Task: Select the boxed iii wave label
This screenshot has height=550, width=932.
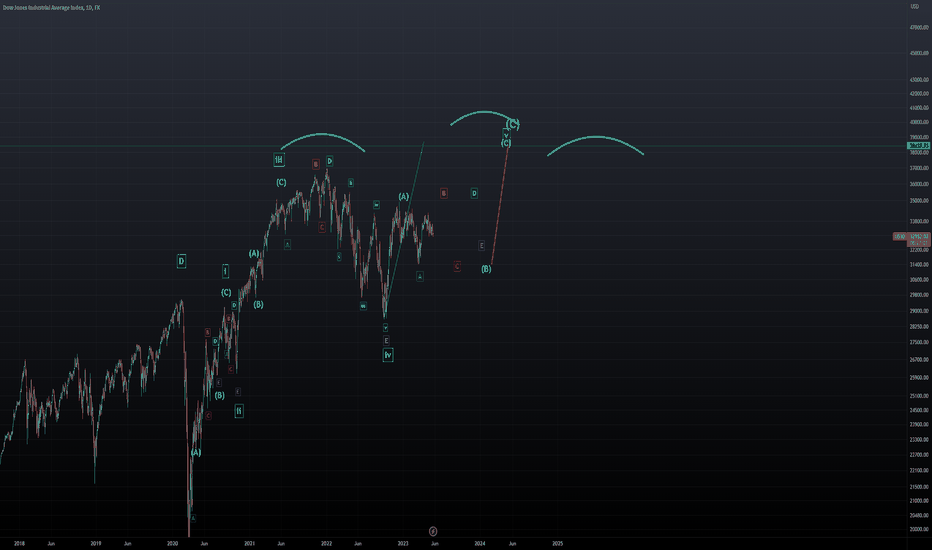Action: tap(279, 159)
